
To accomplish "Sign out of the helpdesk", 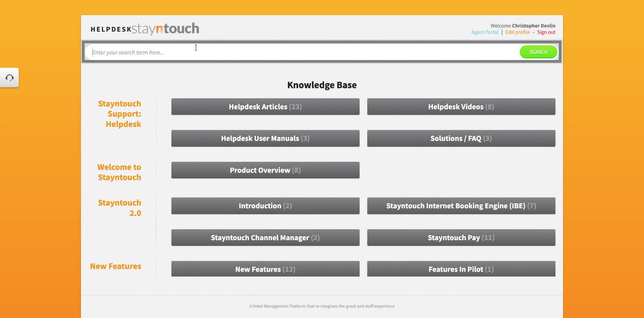I will coord(546,32).
